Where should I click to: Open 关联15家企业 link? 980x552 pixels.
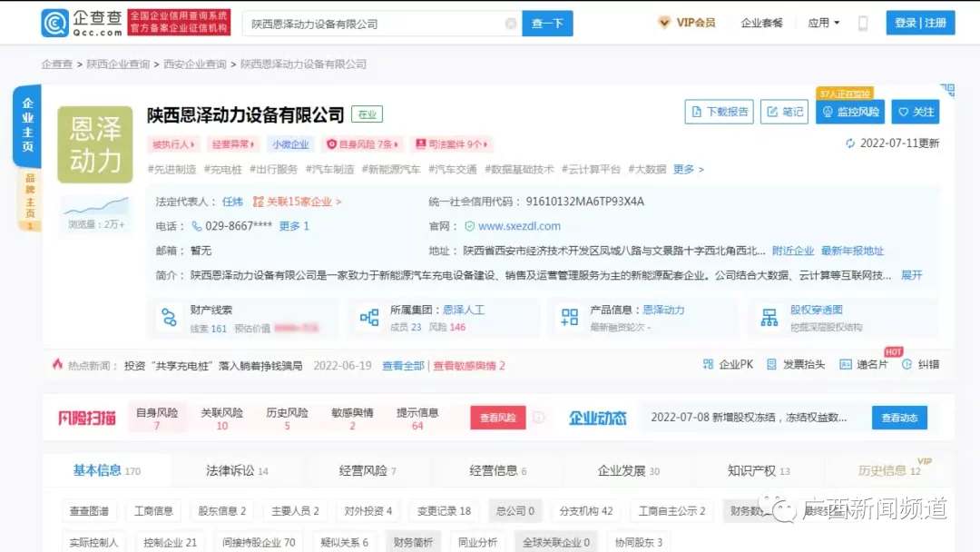[x=298, y=202]
